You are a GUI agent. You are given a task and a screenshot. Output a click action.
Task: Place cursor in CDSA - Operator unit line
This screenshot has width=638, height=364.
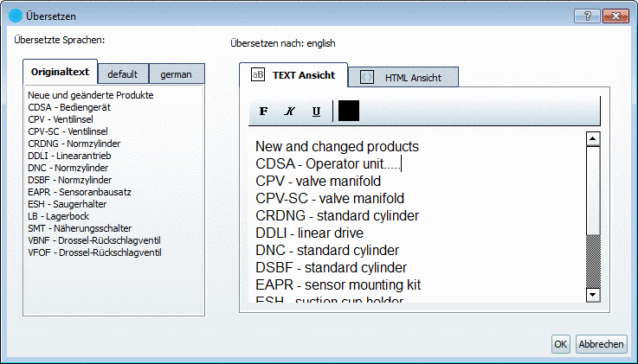click(329, 164)
